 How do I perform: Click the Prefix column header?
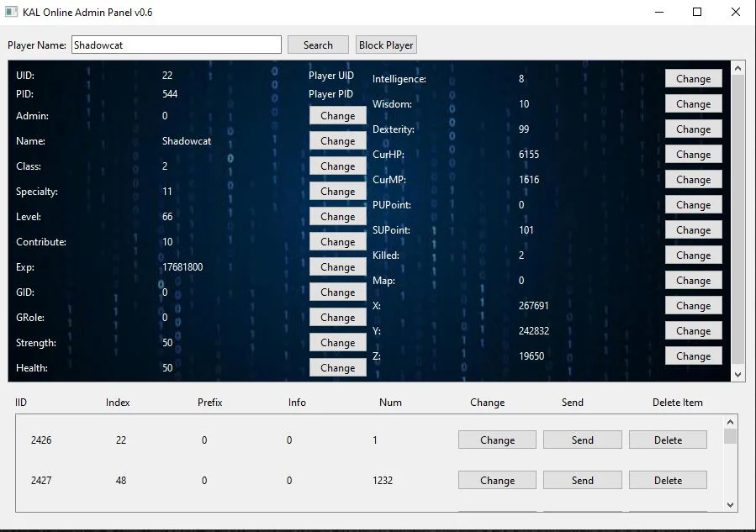tap(209, 403)
